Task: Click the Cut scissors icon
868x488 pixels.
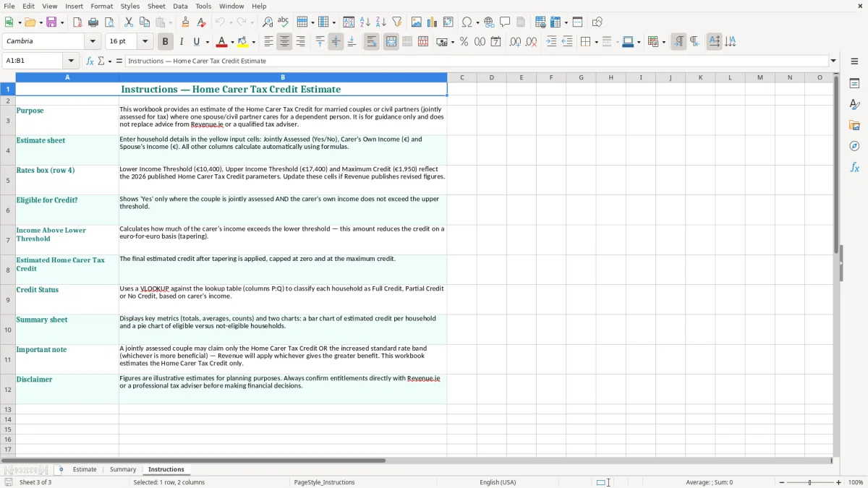Action: (x=129, y=22)
